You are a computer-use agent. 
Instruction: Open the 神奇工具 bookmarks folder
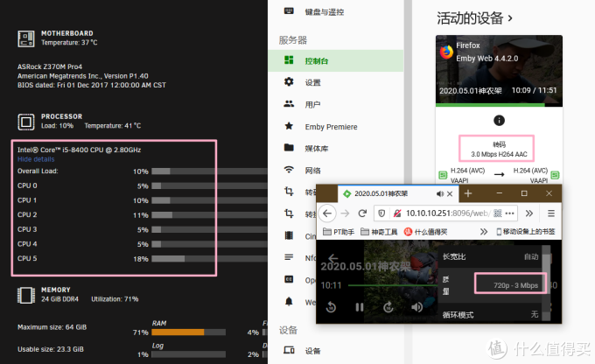pos(379,232)
